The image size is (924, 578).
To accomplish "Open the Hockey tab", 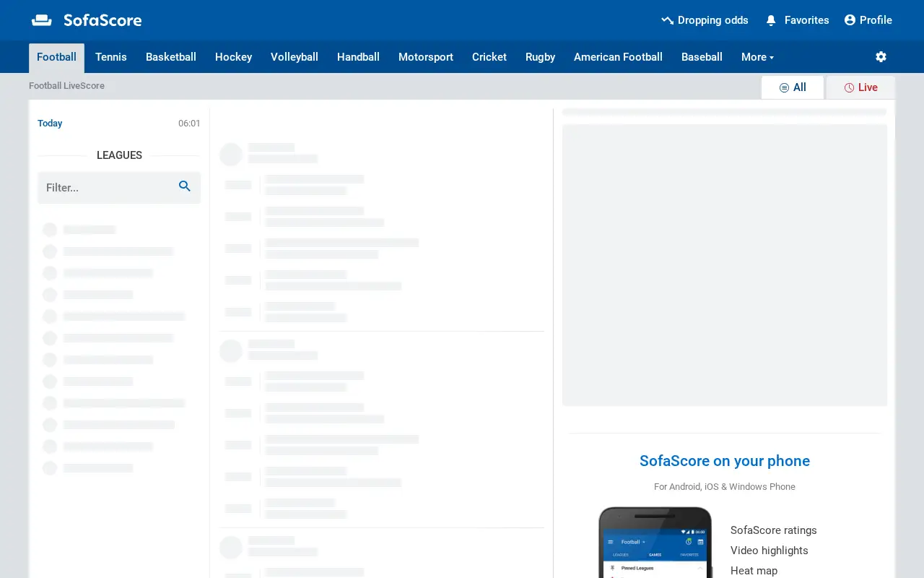I will (x=233, y=57).
